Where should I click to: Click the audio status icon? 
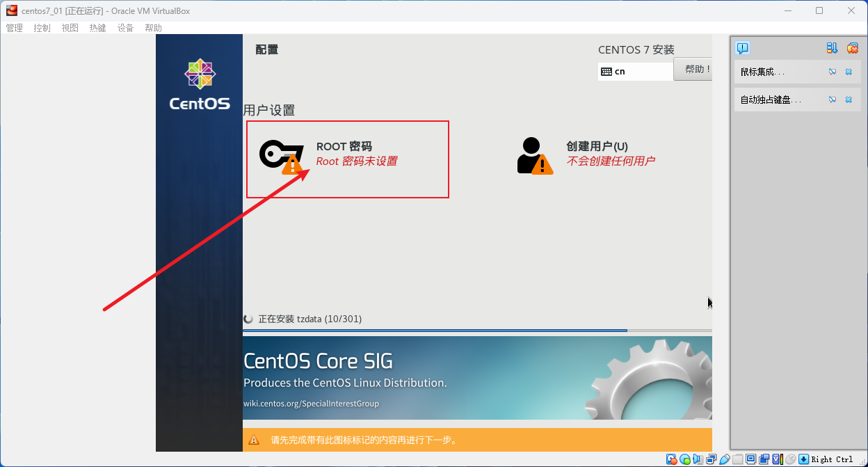coord(698,459)
